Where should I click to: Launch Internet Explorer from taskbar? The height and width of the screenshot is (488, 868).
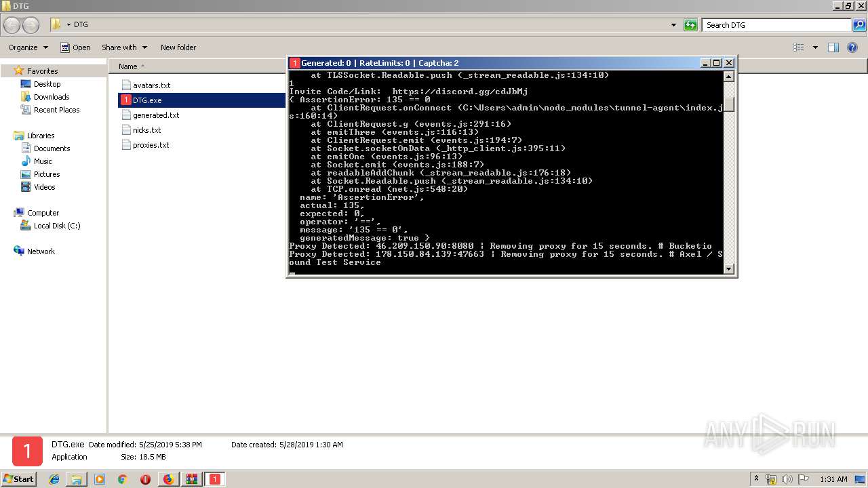(54, 479)
